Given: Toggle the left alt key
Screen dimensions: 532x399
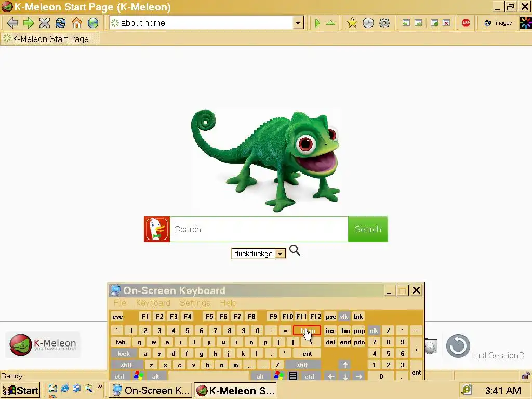Looking at the screenshot, I should coord(155,376).
